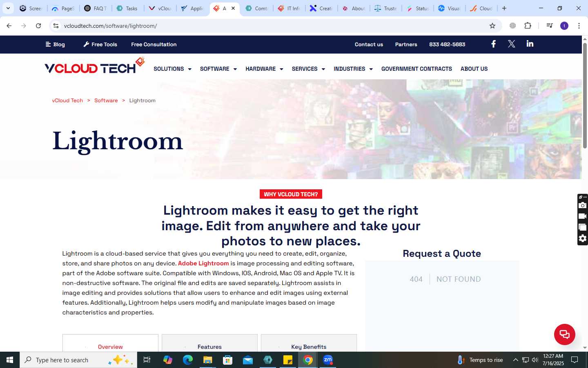Click the WHY VCLOUD TECH? badge

coord(291,194)
